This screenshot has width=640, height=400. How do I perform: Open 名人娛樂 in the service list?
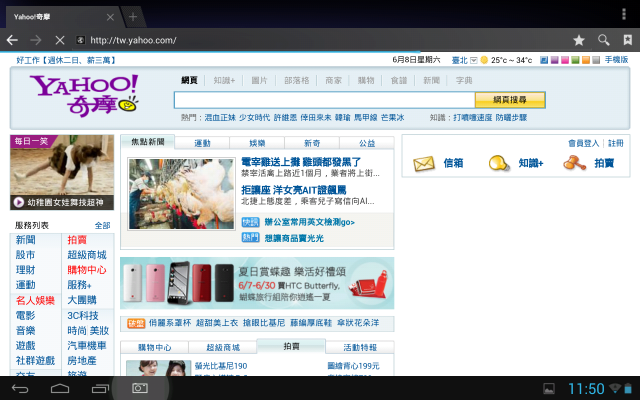tap(35, 301)
